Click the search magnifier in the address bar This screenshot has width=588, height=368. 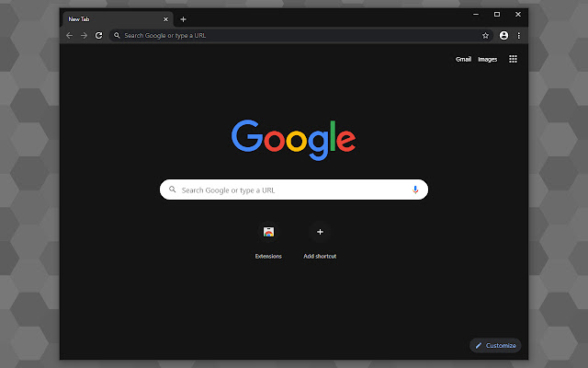pyautogui.click(x=117, y=35)
